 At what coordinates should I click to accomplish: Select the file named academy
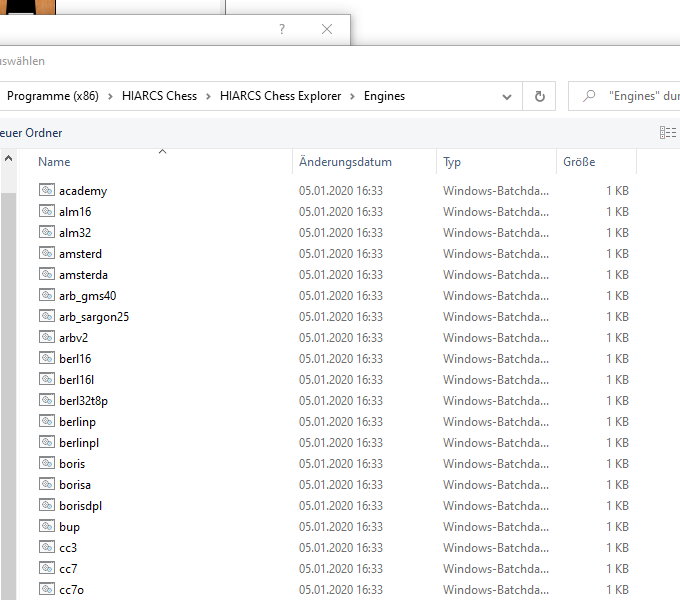tap(83, 191)
